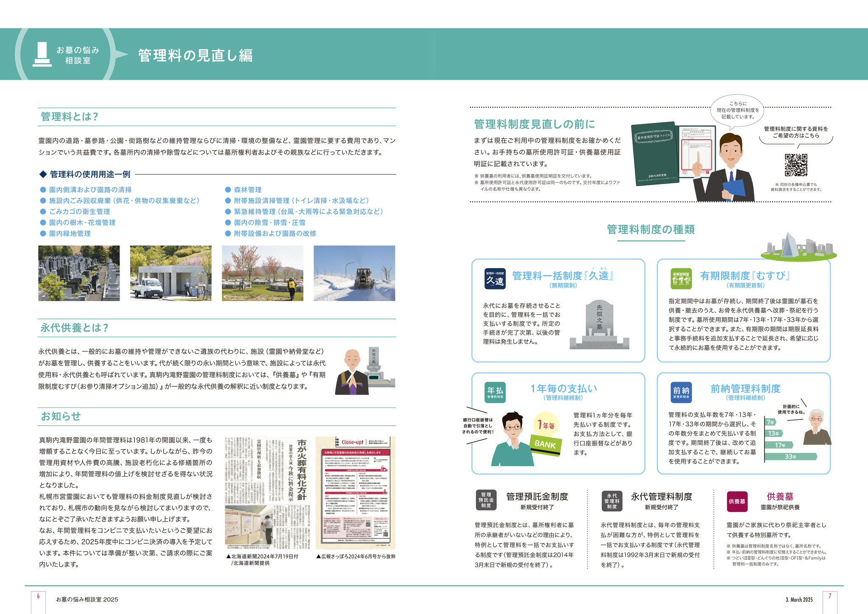This screenshot has height=614, width=868.
Task: Open the Close-up! 広報さっぽろ clipping
Action: click(356, 493)
